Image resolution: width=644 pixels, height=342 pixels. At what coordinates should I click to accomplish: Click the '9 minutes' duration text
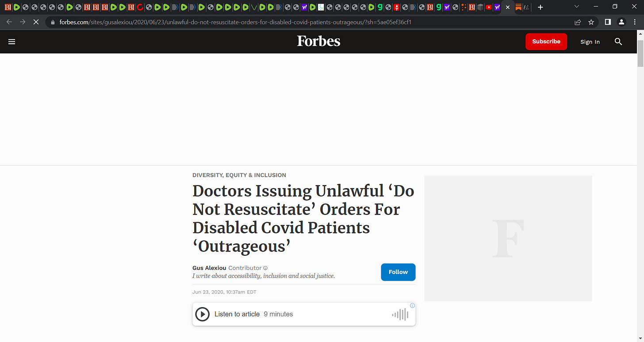pyautogui.click(x=278, y=314)
